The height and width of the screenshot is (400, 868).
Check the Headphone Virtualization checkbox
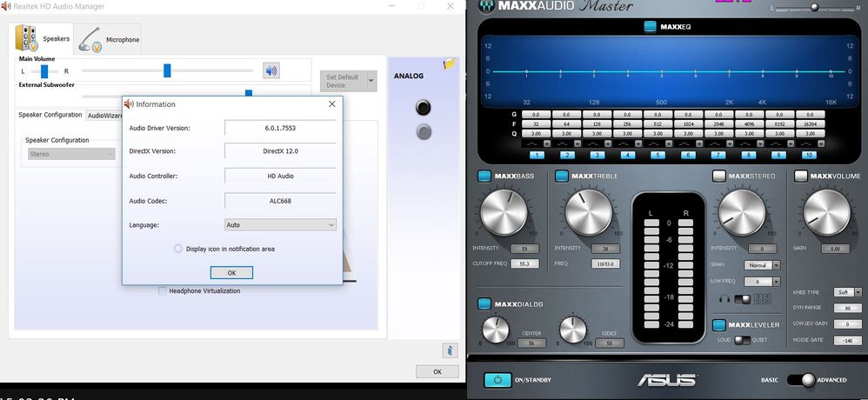pyautogui.click(x=162, y=291)
